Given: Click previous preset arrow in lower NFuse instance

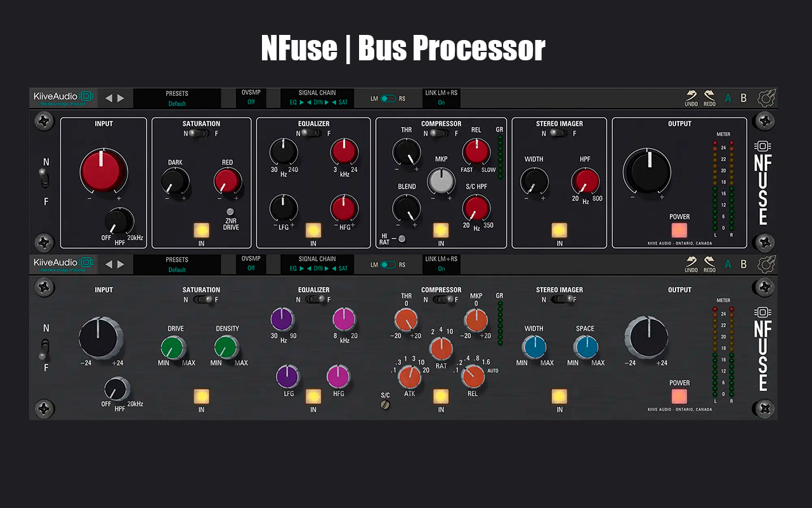Looking at the screenshot, I should [108, 264].
